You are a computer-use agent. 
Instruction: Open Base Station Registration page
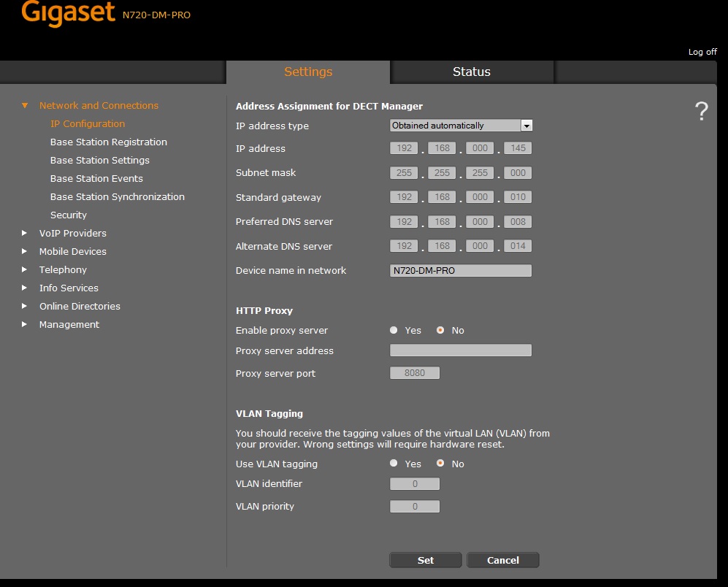click(109, 142)
